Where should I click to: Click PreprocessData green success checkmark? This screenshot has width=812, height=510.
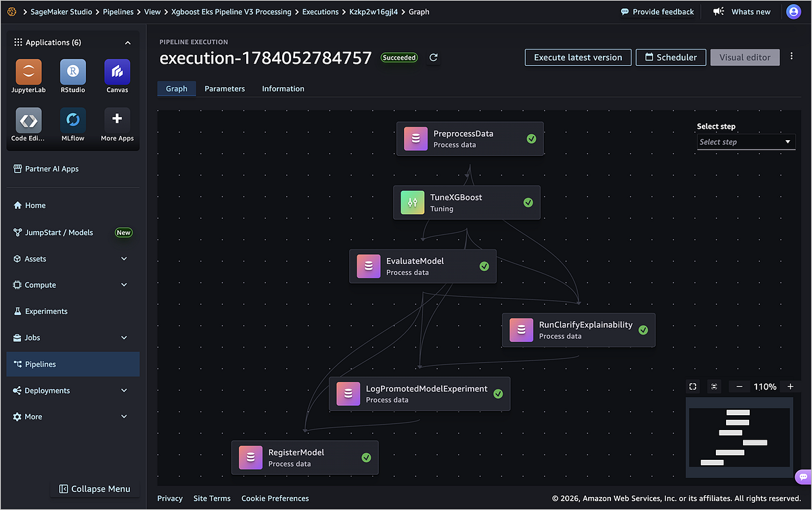(x=531, y=138)
